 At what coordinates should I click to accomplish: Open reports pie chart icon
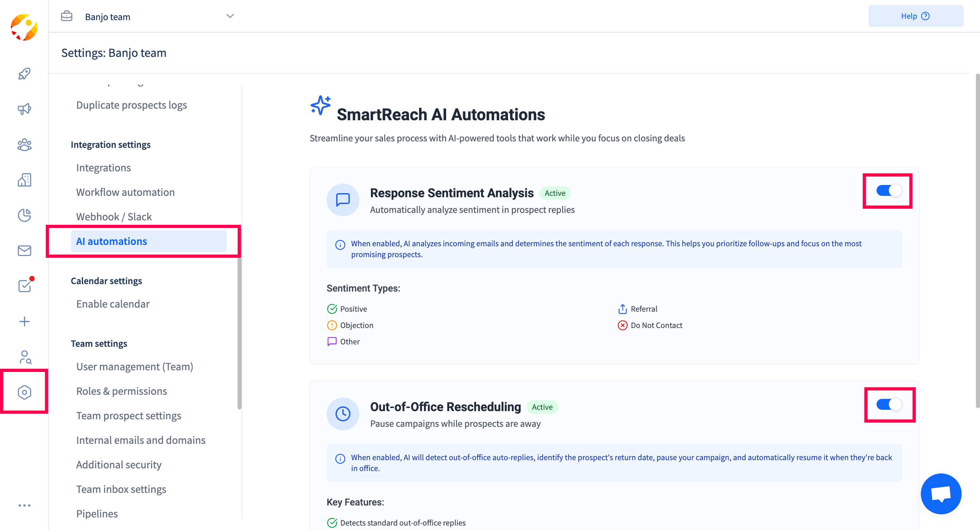click(x=24, y=215)
